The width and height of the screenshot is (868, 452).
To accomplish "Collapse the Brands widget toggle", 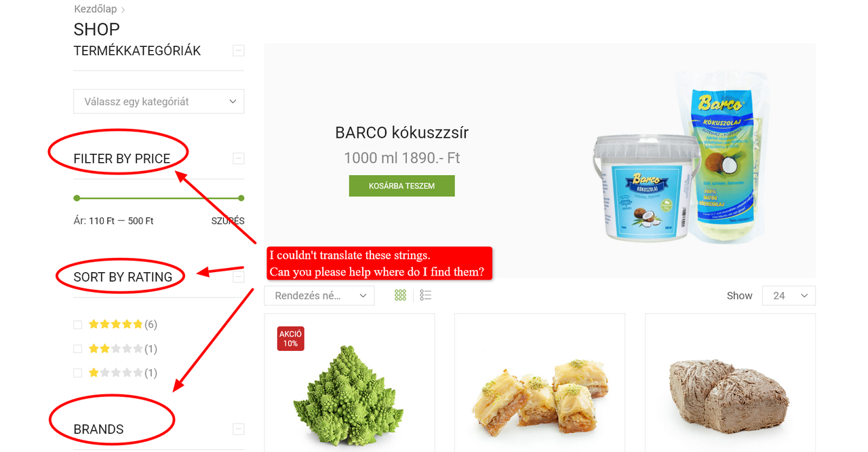I will (238, 429).
